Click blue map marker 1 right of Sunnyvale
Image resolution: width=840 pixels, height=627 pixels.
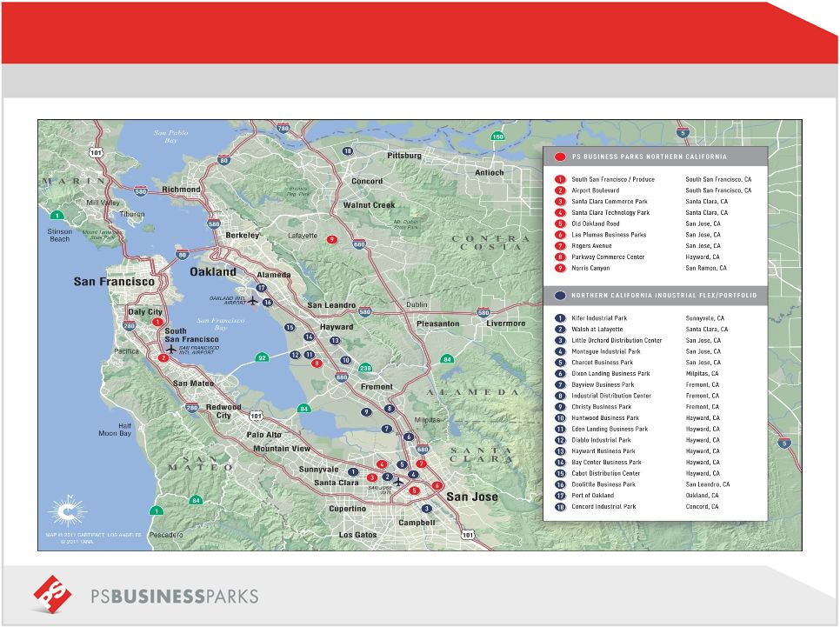coord(352,472)
